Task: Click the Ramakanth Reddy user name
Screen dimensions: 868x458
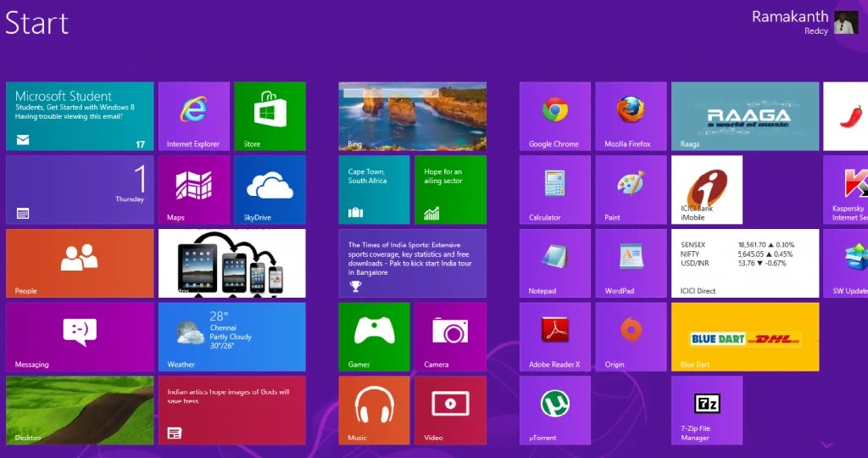Action: pos(790,22)
